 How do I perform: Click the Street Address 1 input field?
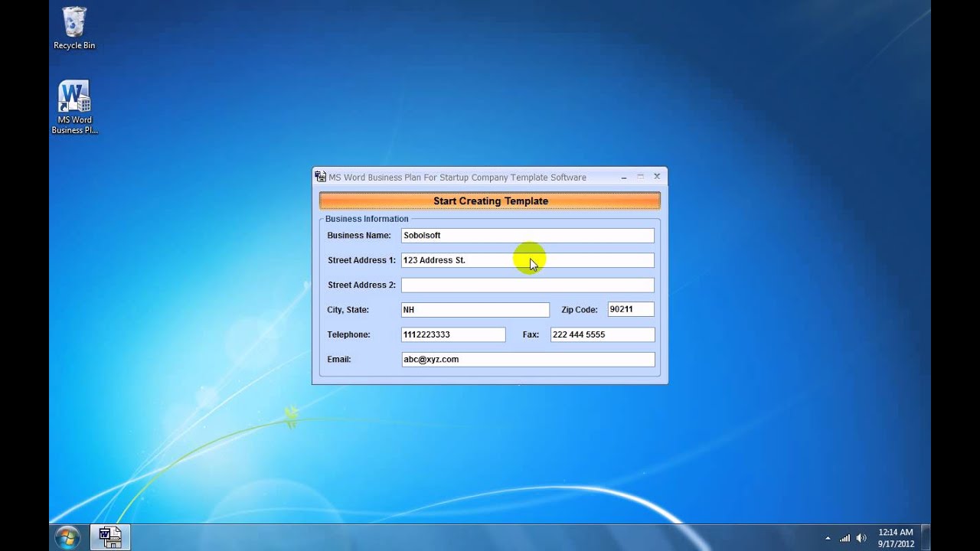tap(528, 260)
